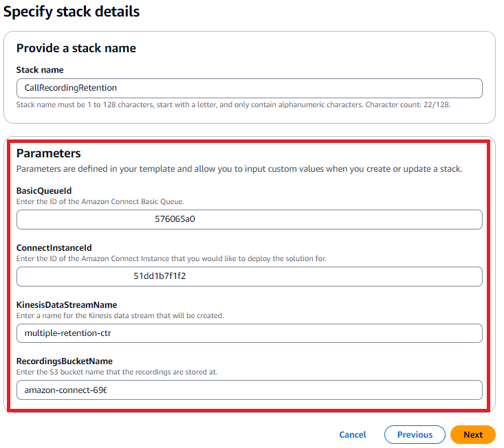Click the 'Specify stack details' page heading
This screenshot has height=448, width=504.
coord(72,12)
